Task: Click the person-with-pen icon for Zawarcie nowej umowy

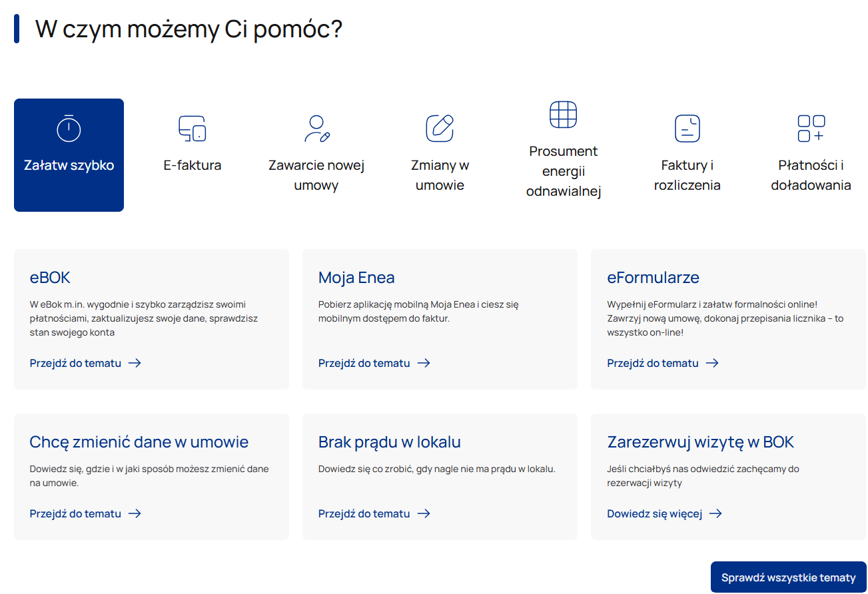Action: pyautogui.click(x=316, y=128)
